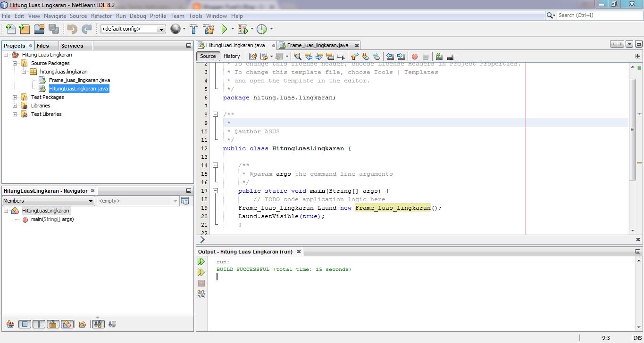Click the New Project icon in toolbar

coord(25,29)
